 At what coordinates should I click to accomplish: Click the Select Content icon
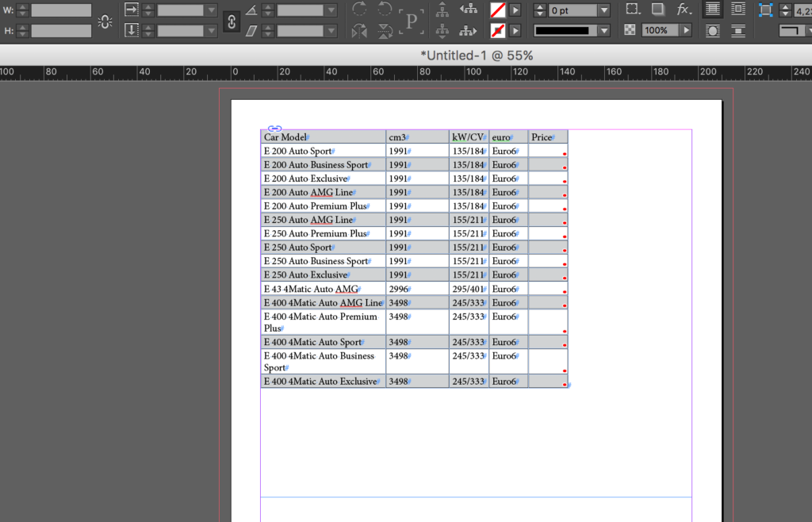click(442, 31)
